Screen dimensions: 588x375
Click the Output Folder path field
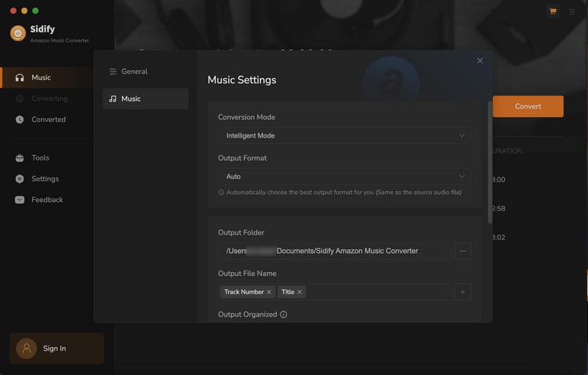(335, 251)
